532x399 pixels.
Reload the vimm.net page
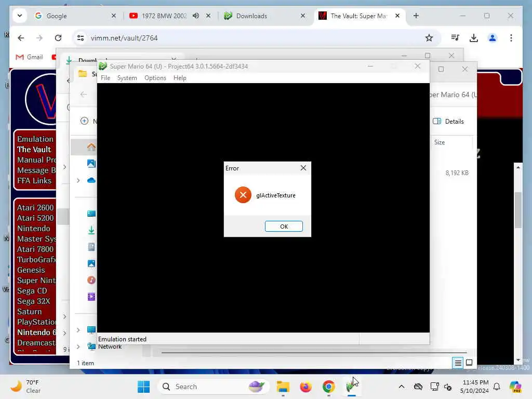click(58, 38)
